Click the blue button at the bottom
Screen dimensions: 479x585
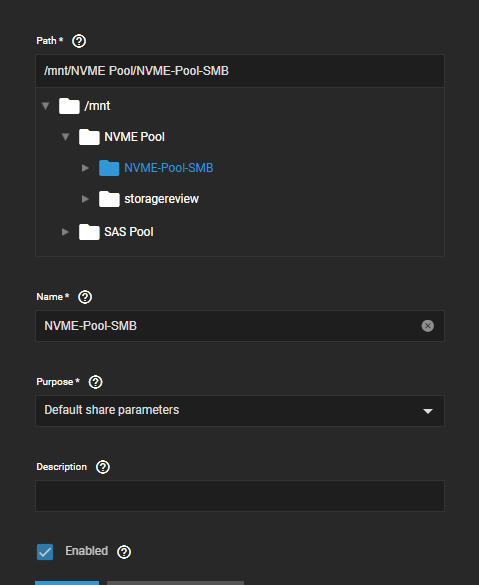click(67, 583)
